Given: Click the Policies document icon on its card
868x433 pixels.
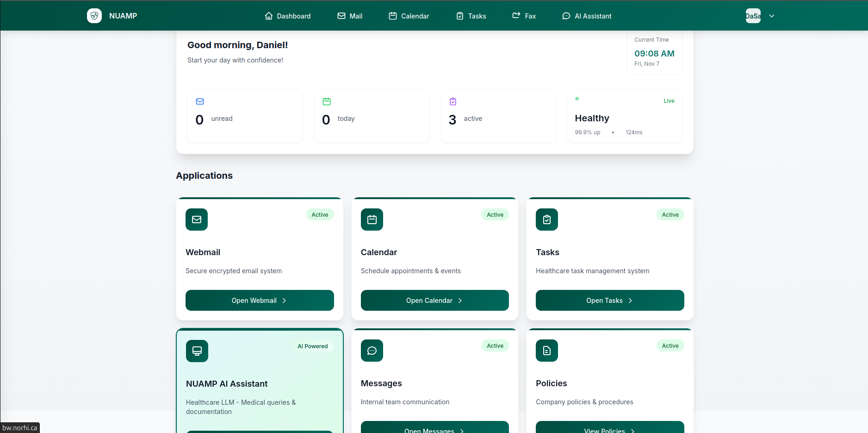Looking at the screenshot, I should click(546, 351).
